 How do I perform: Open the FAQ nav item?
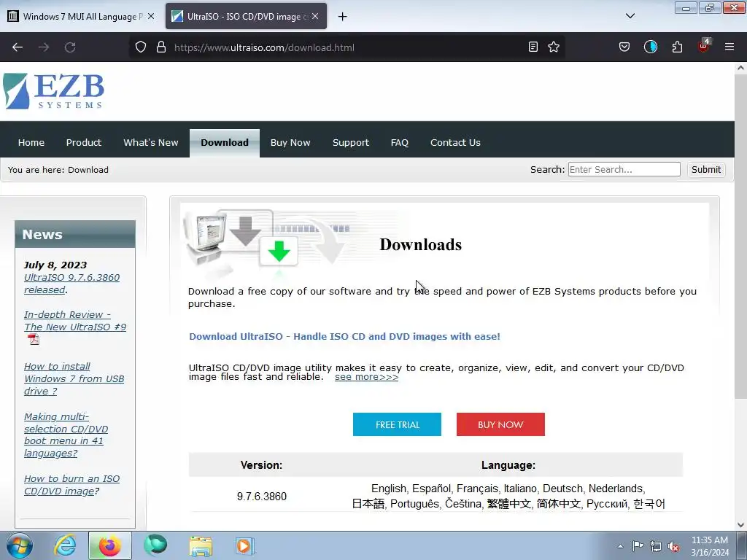[x=399, y=142]
